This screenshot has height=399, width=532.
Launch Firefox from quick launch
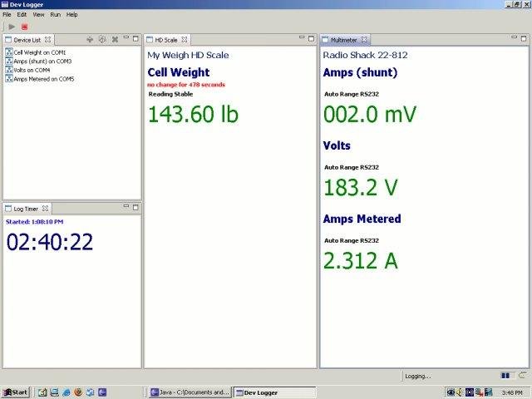pos(78,392)
